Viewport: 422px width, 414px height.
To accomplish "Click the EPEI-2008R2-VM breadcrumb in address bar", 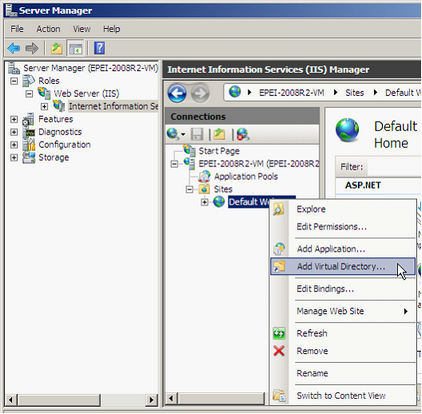I will [x=292, y=93].
